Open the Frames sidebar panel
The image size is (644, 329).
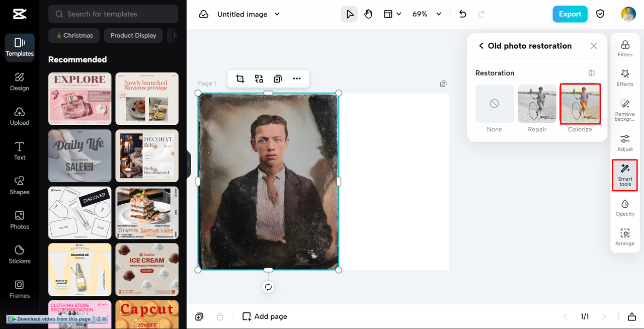pos(20,289)
